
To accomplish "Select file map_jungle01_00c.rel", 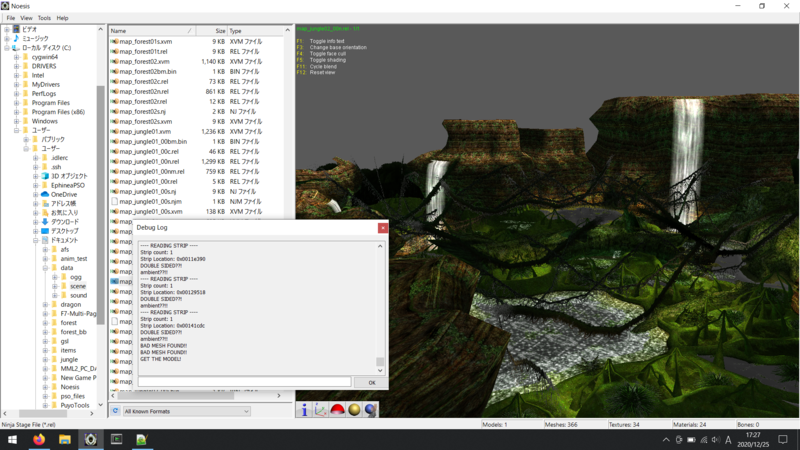I will coord(149,152).
